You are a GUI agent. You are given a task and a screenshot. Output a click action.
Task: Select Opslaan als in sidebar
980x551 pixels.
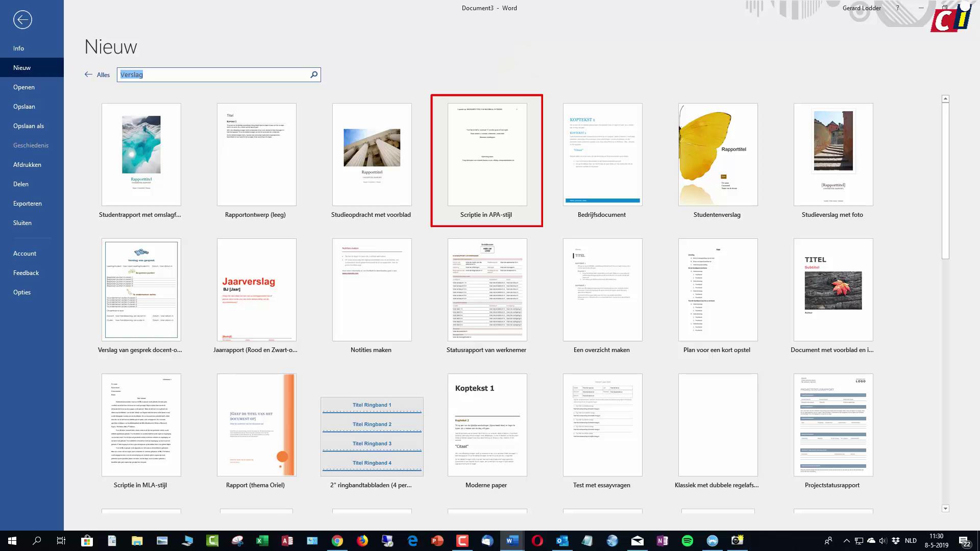coord(29,126)
